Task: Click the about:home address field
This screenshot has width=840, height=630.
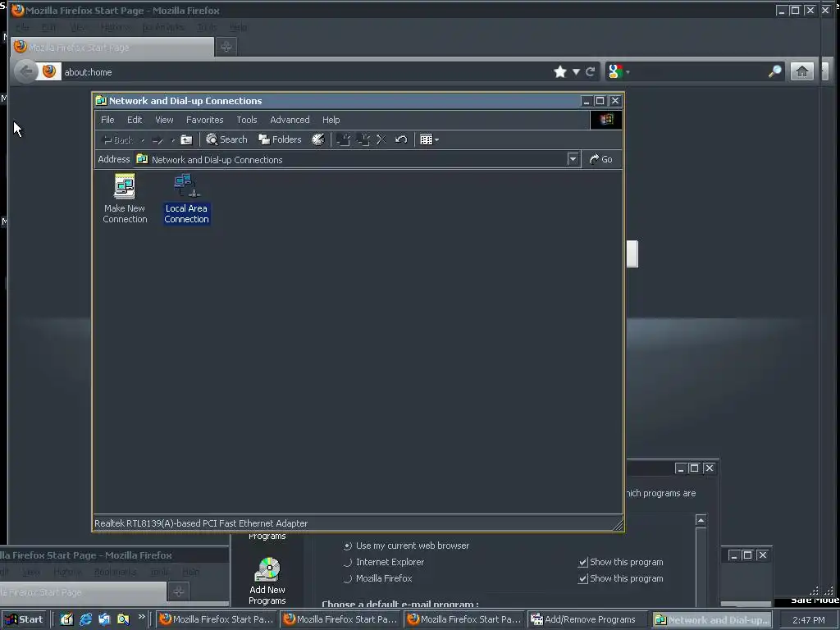Action: 305,72
